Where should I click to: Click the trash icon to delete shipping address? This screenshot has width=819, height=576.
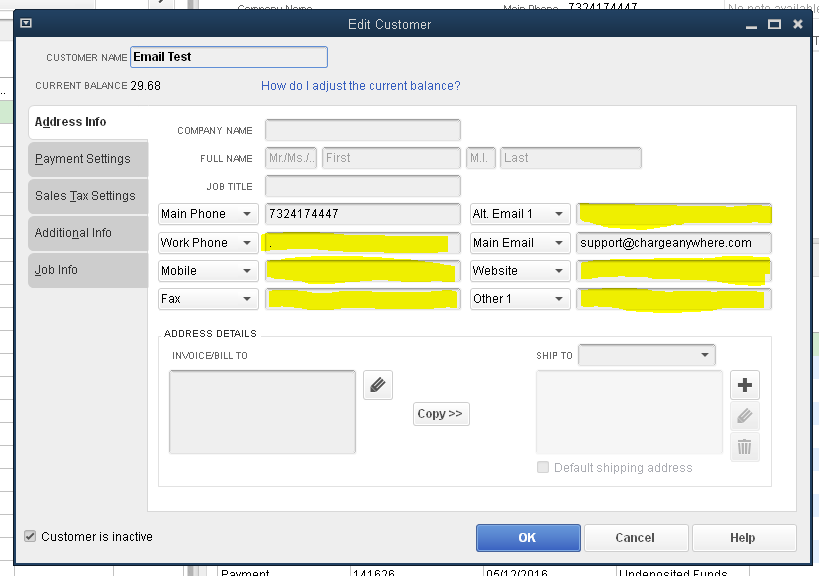[744, 447]
